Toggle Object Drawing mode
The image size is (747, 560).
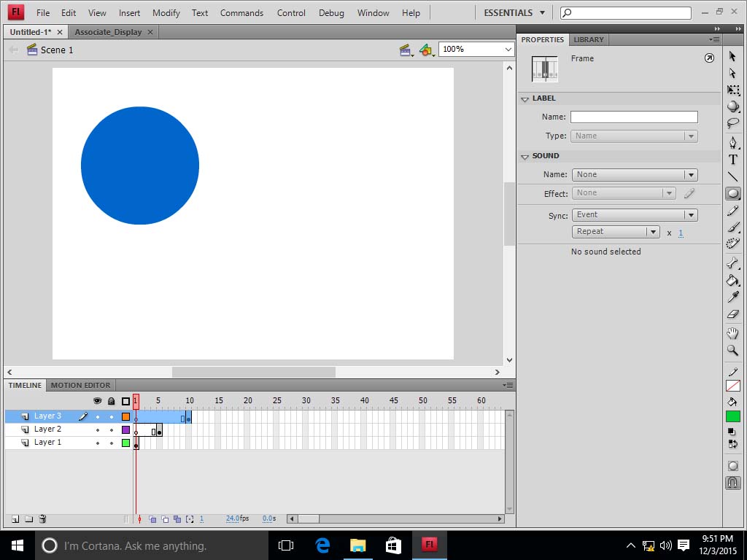pyautogui.click(x=732, y=466)
